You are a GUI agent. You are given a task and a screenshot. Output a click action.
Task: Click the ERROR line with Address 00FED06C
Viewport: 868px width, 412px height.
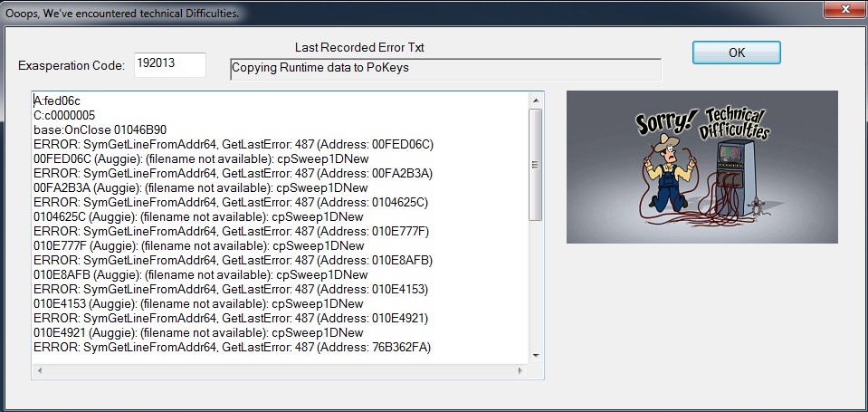tap(234, 145)
